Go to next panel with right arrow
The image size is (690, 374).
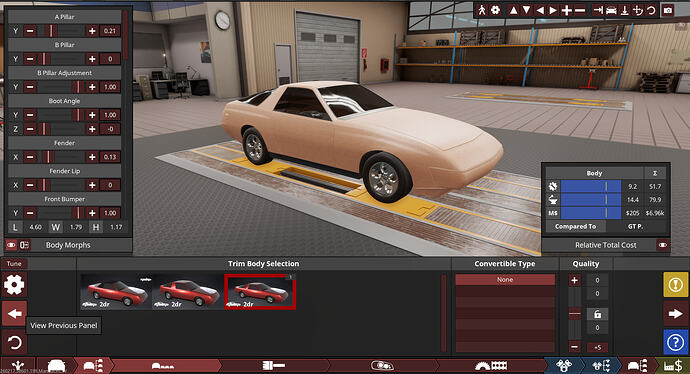675,314
